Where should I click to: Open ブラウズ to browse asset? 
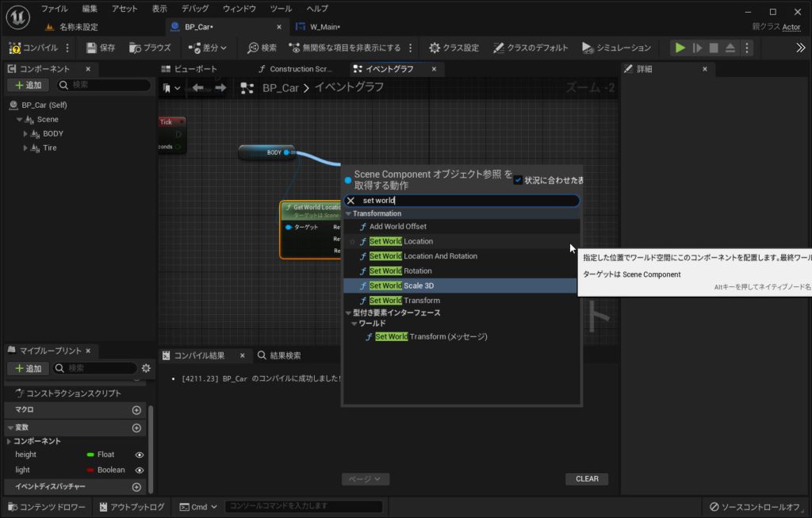(150, 48)
